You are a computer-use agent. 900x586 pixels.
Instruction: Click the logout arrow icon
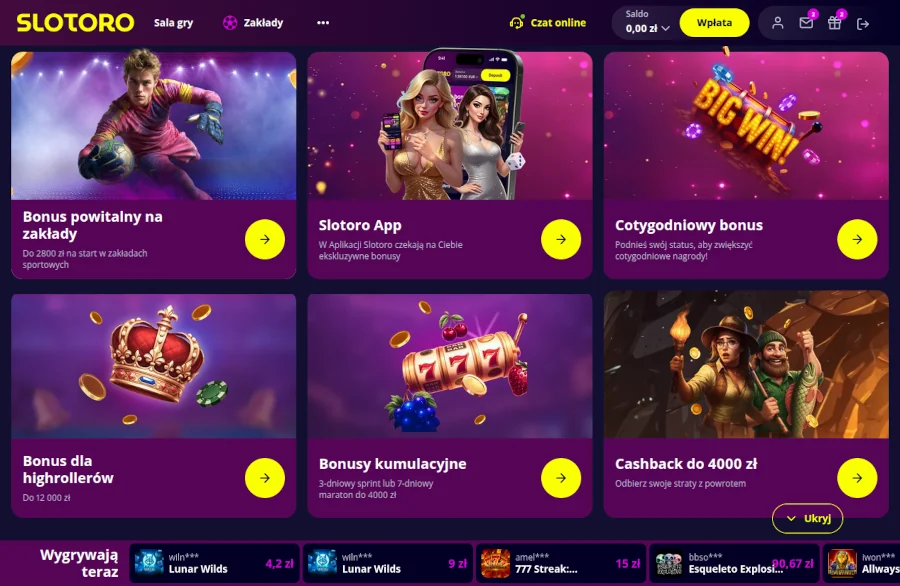pyautogui.click(x=863, y=24)
